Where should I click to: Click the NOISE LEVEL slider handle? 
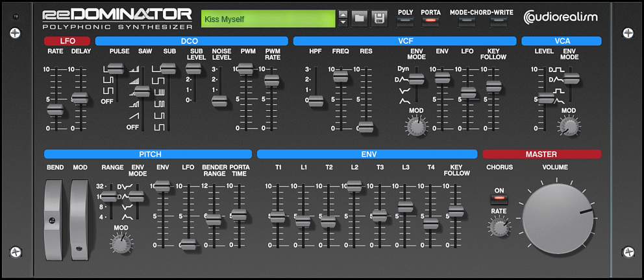pos(219,101)
